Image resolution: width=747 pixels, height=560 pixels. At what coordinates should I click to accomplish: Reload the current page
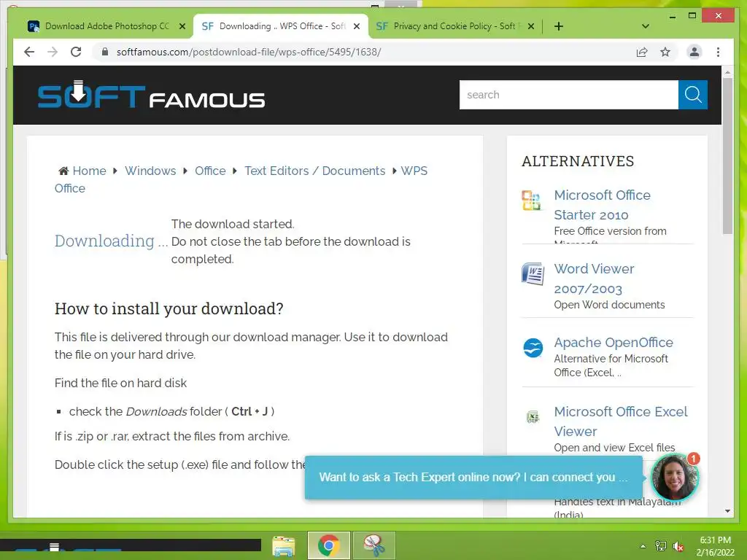click(x=76, y=52)
